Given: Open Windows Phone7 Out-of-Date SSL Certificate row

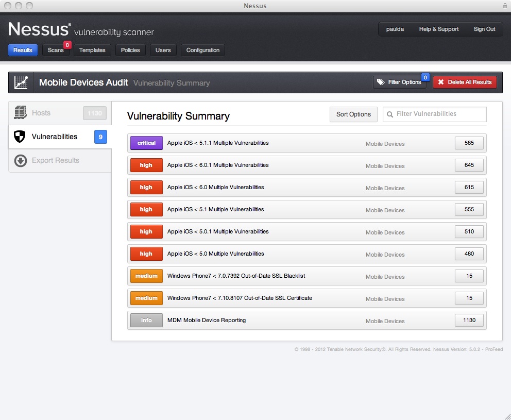Looking at the screenshot, I should tap(306, 298).
